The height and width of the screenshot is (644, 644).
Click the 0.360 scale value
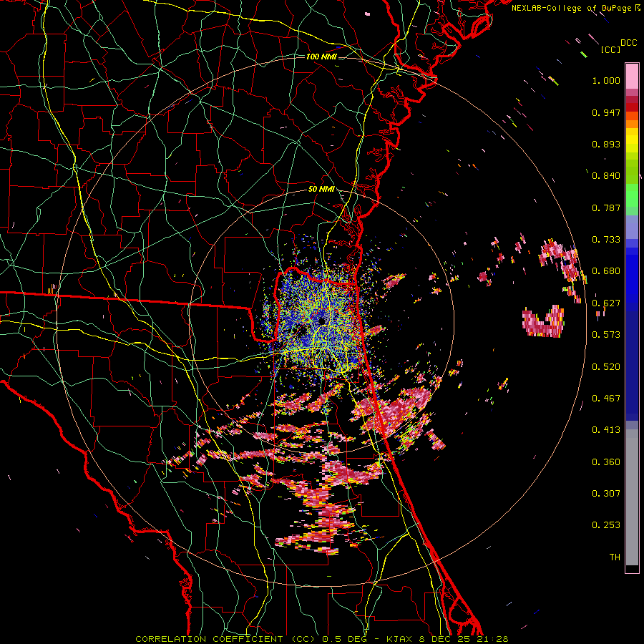tap(606, 462)
